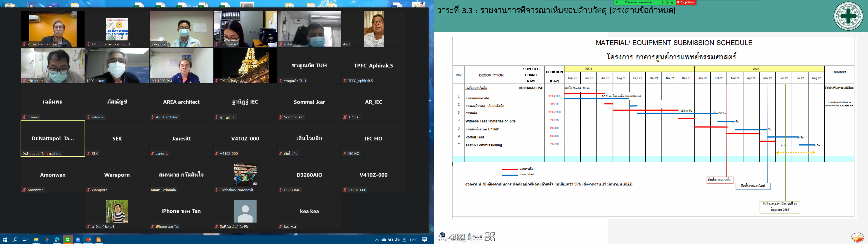The width and height of the screenshot is (868, 244).
Task: Expand hidden system tray icons chevron
Action: click(377, 240)
